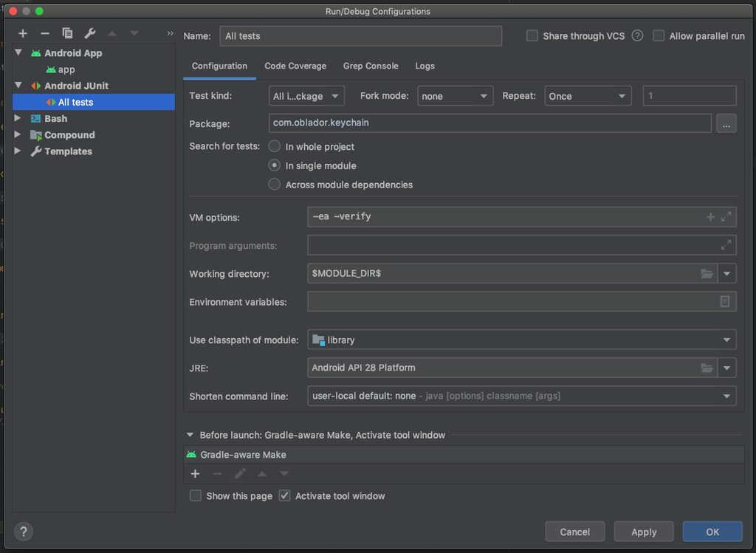Open edit templates wrench icon

[89, 32]
